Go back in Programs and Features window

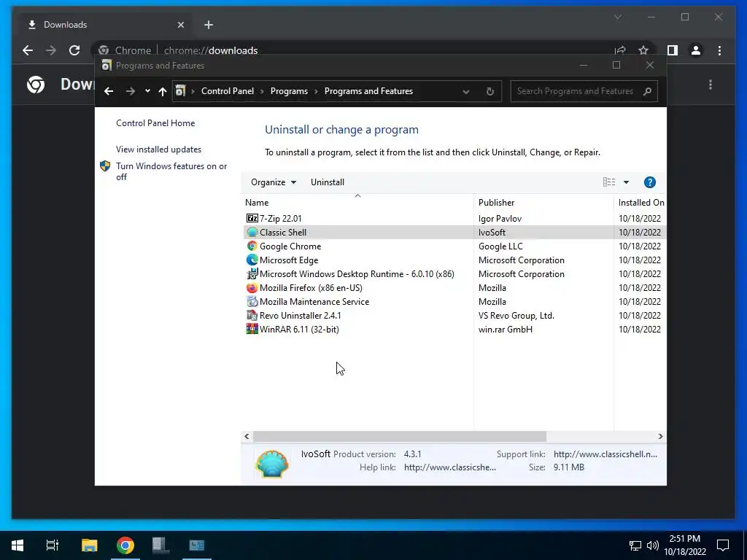pyautogui.click(x=109, y=91)
